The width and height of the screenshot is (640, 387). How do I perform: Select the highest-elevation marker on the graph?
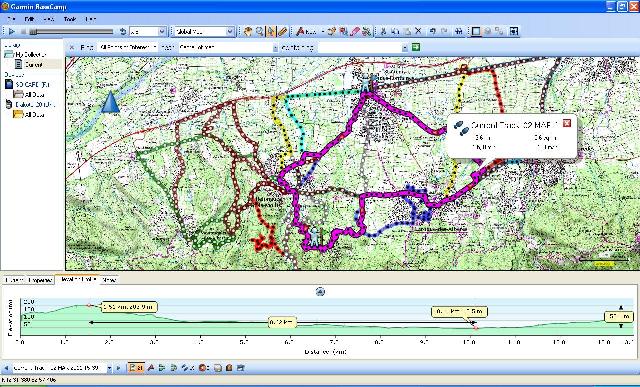click(89, 305)
